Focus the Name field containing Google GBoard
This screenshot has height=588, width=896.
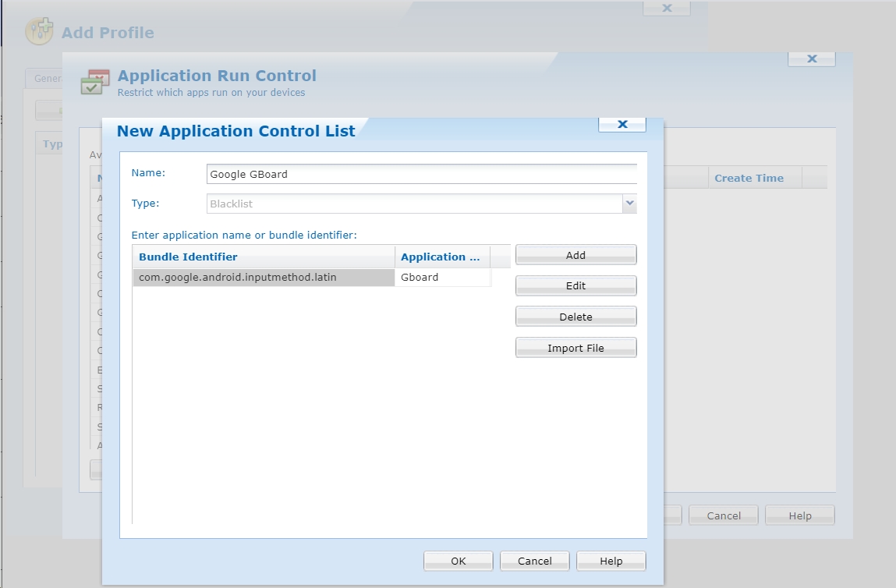[421, 174]
